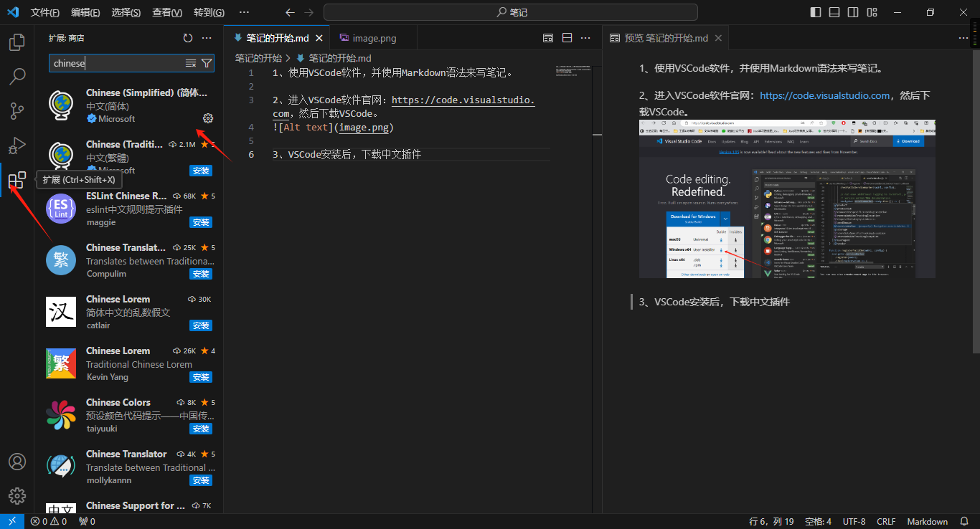Screen dimensions: 980x529
Task: Clear the extensions search results
Action: click(x=191, y=63)
